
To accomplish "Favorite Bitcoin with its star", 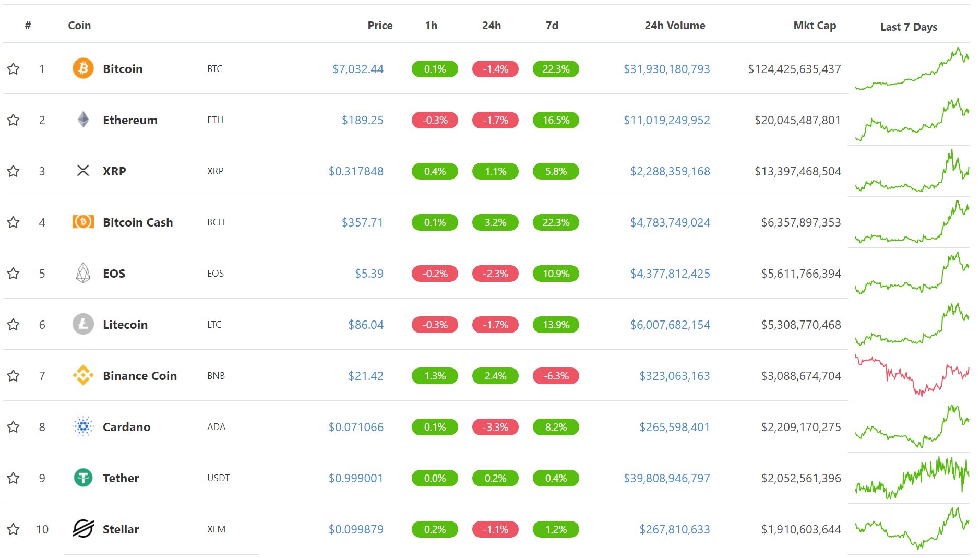I will [14, 68].
